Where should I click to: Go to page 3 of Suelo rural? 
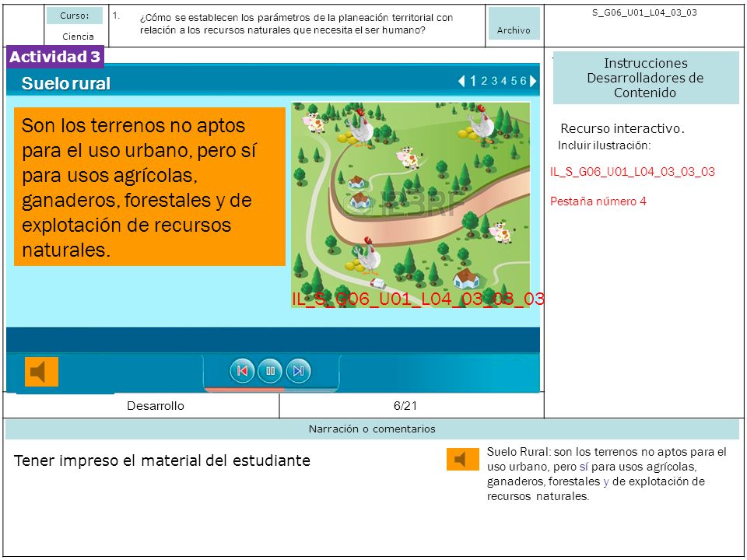494,81
